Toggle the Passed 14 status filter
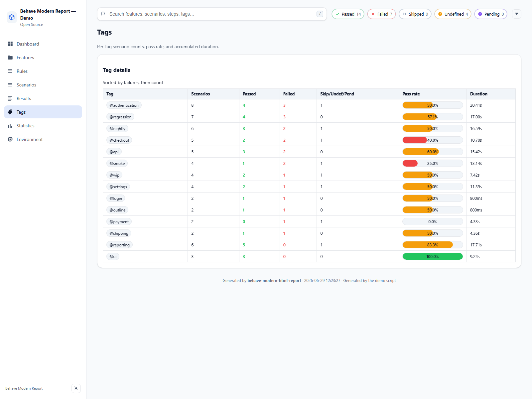The height and width of the screenshot is (399, 532). (348, 14)
